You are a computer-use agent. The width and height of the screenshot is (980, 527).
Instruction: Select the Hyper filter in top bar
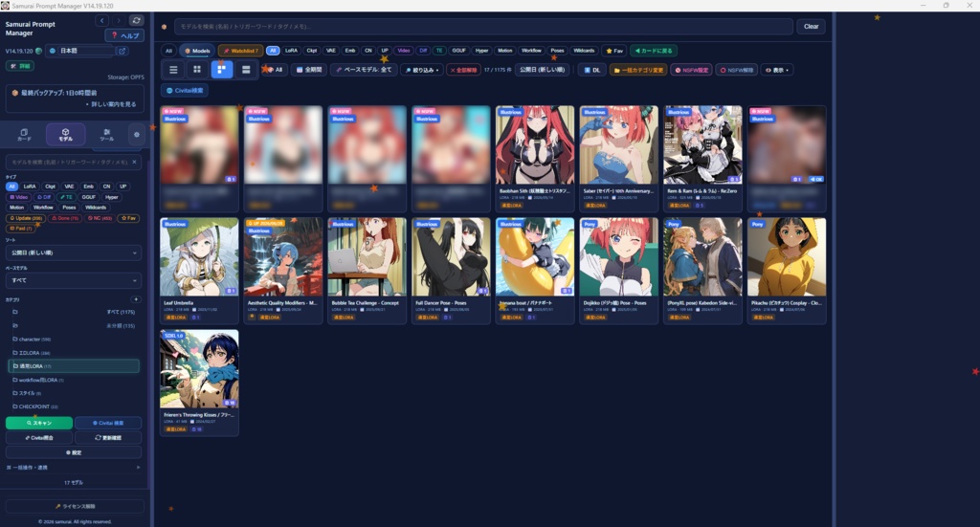point(482,51)
